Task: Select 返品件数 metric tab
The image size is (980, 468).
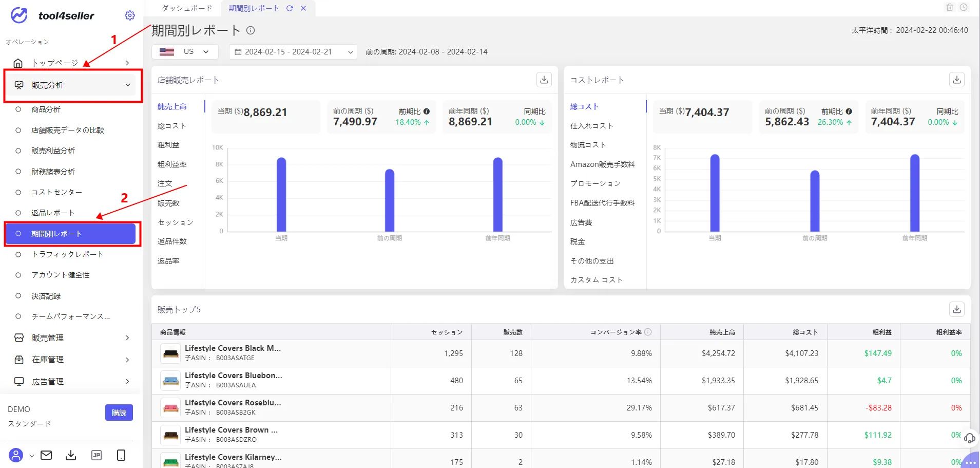Action: click(x=172, y=241)
